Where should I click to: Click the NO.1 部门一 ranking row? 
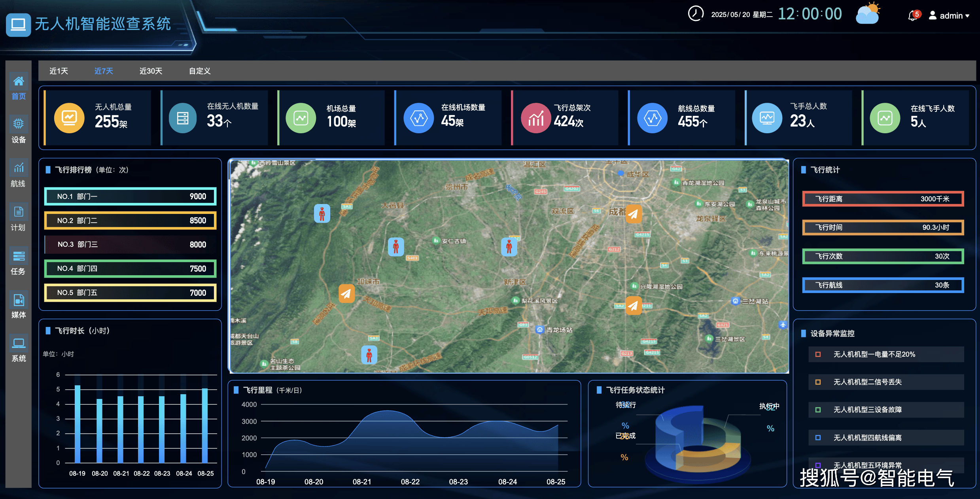point(130,197)
